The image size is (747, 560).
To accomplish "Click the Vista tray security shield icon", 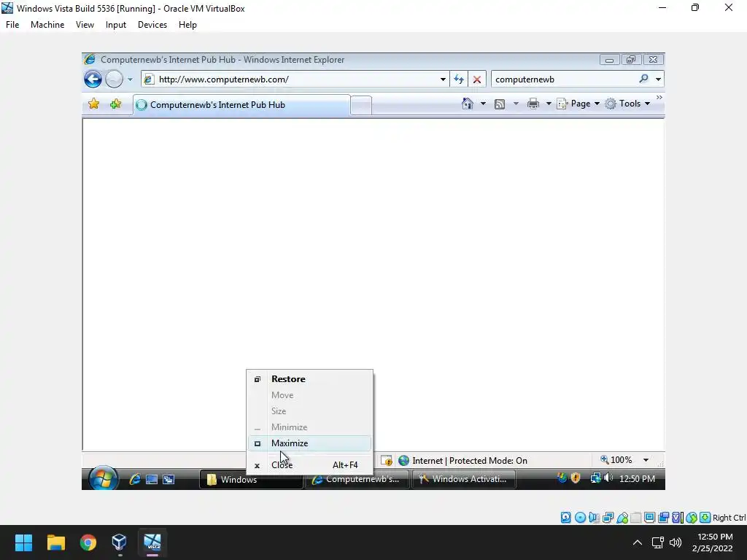I will [x=576, y=478].
